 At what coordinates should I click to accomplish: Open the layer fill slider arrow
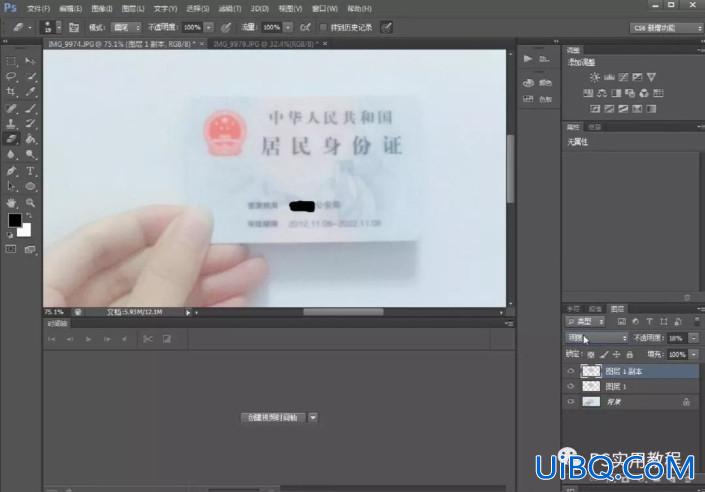[694, 355]
